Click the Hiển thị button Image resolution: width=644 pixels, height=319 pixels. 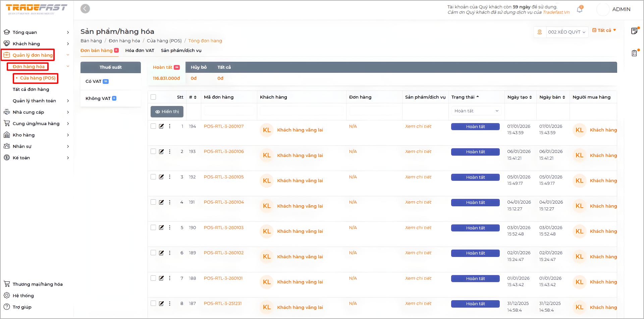pyautogui.click(x=167, y=112)
